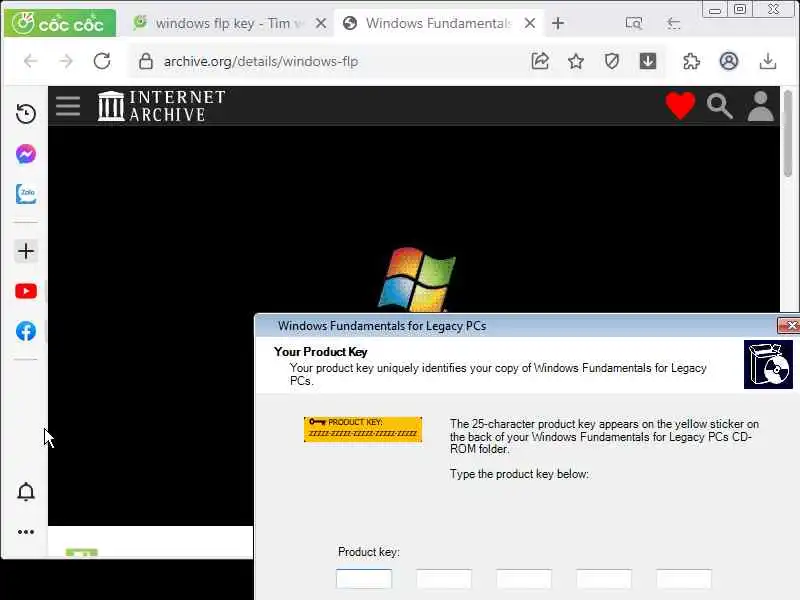Click the Cốc Cốc browser logo button

click(x=60, y=23)
